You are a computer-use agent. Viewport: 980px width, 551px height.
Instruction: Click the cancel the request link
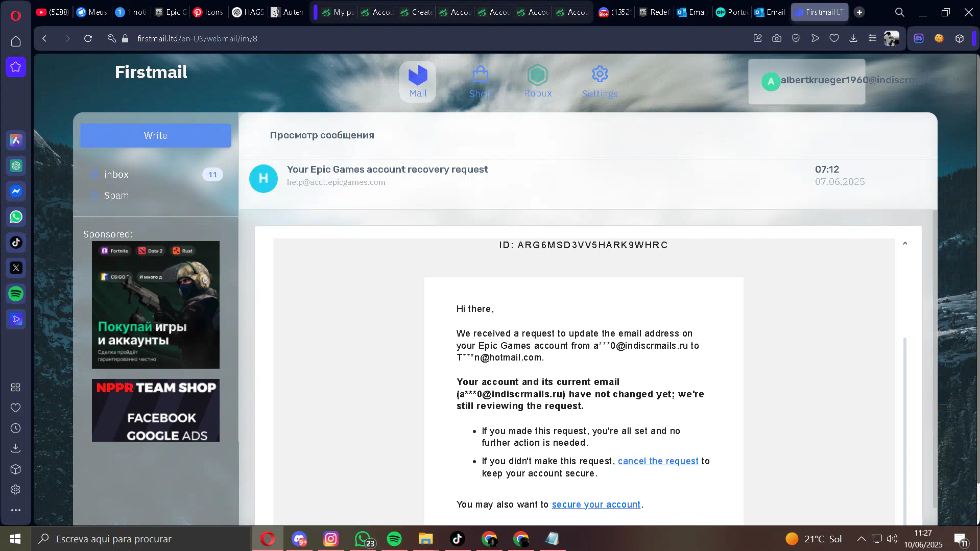click(x=658, y=461)
